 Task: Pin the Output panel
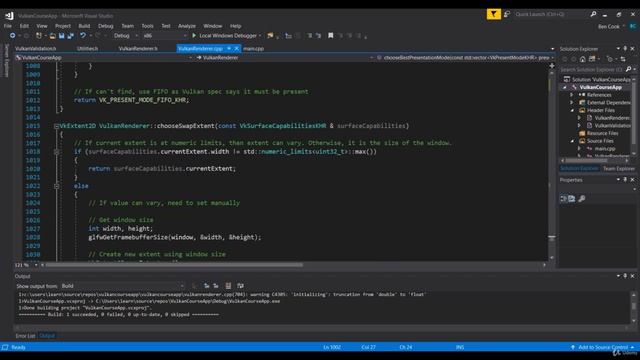point(625,276)
